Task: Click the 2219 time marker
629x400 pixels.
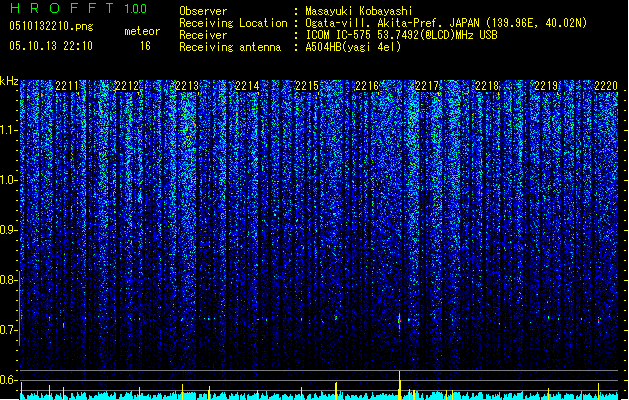Action: pos(547,86)
